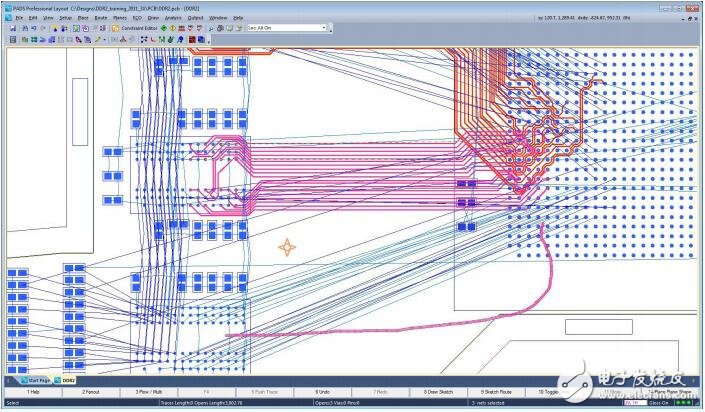Viewport: 705px width, 412px height.
Task: Click the Save icon in the toolbar
Action: coord(12,28)
